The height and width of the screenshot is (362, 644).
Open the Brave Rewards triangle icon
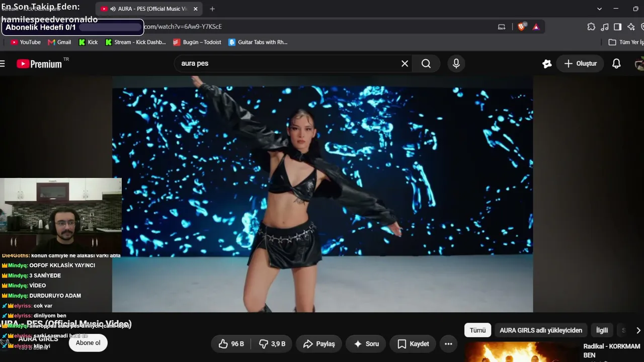pos(536,27)
